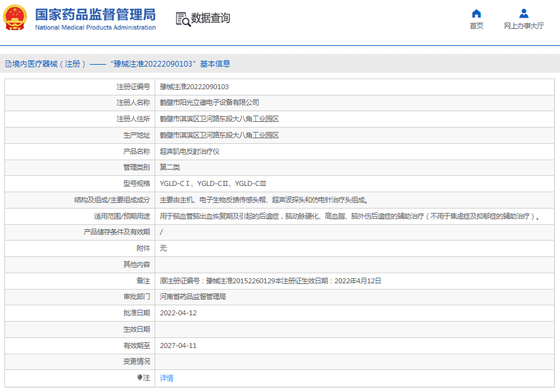Click the 有效期至 row label
This screenshot has height=392, width=560.
pos(137,346)
